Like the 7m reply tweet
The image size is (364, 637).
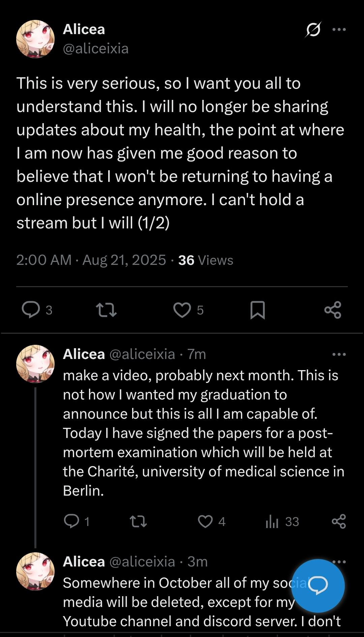click(205, 521)
